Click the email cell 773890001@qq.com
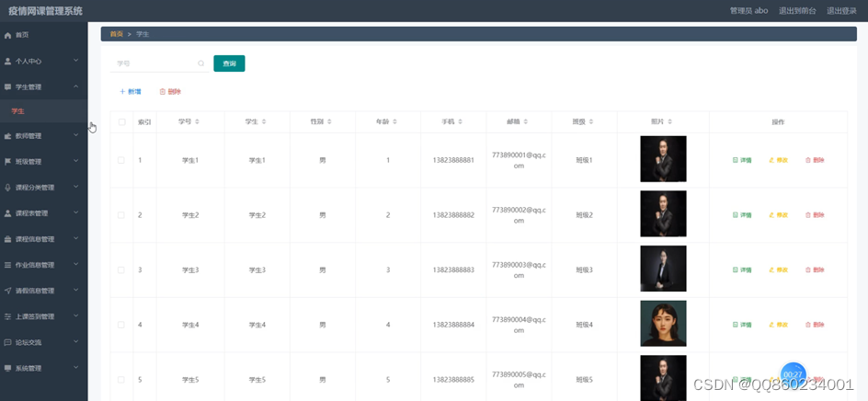This screenshot has width=868, height=401. pos(519,160)
